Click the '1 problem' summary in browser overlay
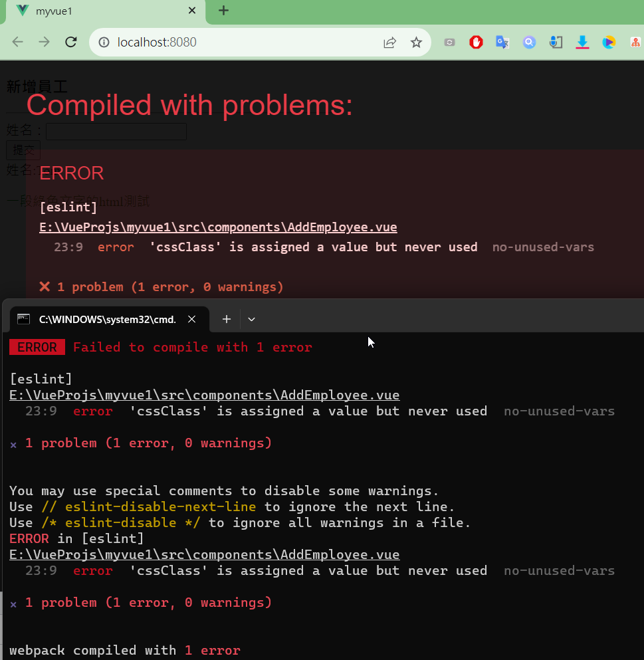The width and height of the screenshot is (644, 660). point(161,287)
